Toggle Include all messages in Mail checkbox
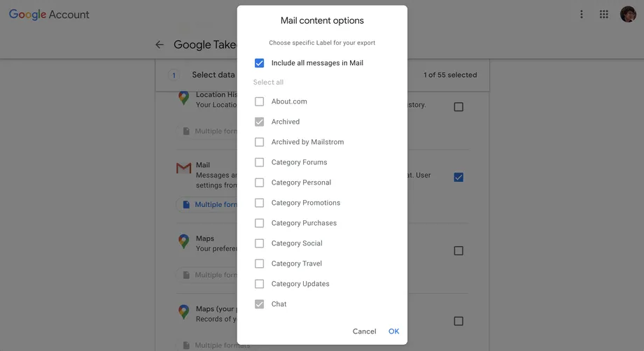Viewport: 644px width, 351px height. (259, 63)
